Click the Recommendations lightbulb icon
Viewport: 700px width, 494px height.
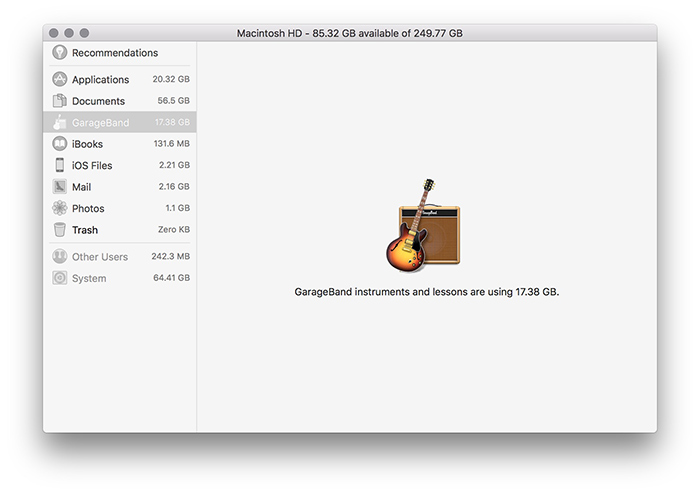59,53
